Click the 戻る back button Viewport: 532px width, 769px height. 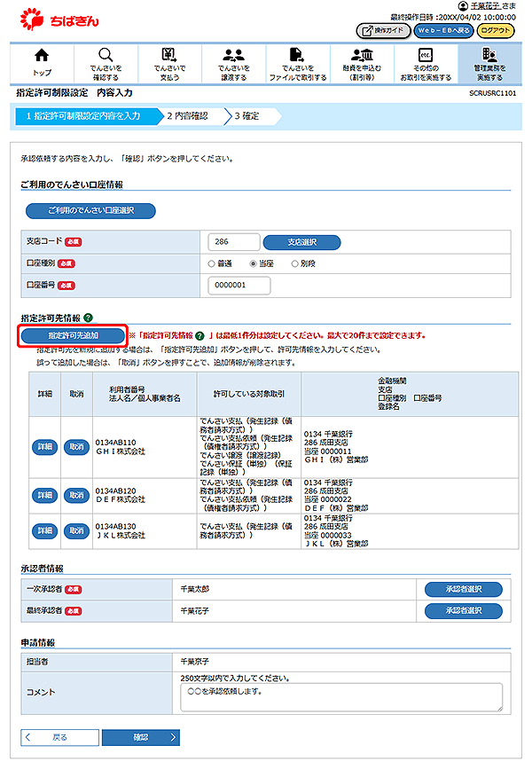pyautogui.click(x=59, y=737)
